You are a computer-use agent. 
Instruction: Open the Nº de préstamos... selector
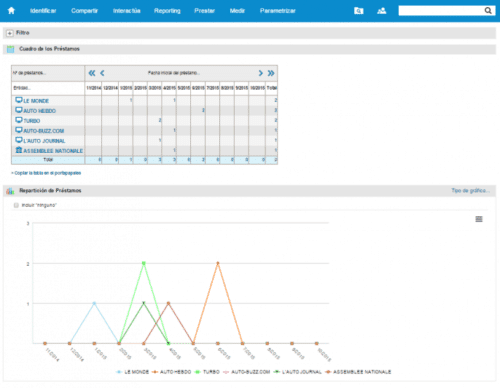click(x=29, y=73)
